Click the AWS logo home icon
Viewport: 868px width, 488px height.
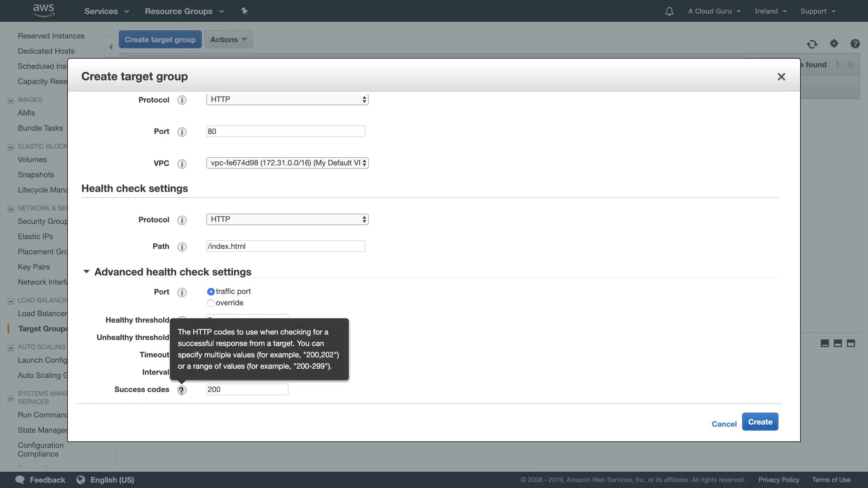click(x=44, y=10)
